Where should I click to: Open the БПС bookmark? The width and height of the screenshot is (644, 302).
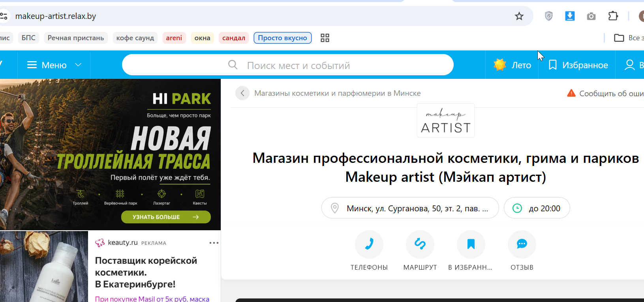click(x=28, y=38)
